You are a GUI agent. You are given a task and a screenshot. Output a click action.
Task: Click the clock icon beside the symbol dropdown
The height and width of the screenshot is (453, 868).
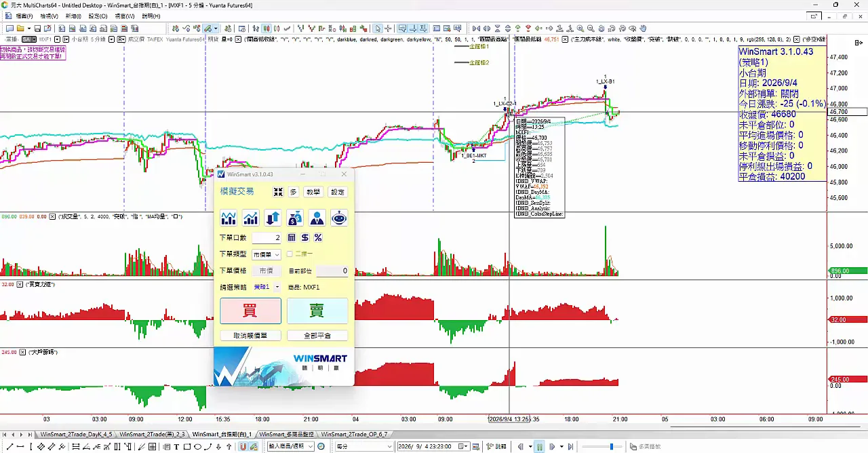click(321, 447)
